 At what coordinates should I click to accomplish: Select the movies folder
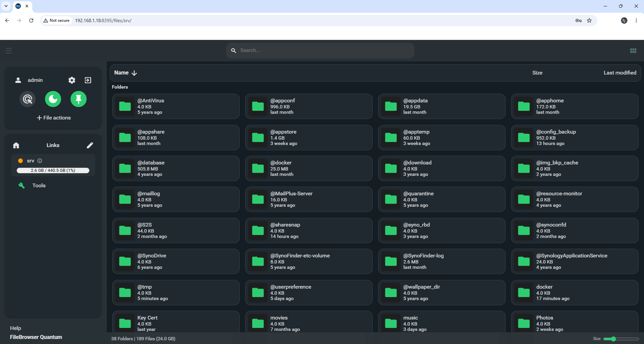[309, 322]
